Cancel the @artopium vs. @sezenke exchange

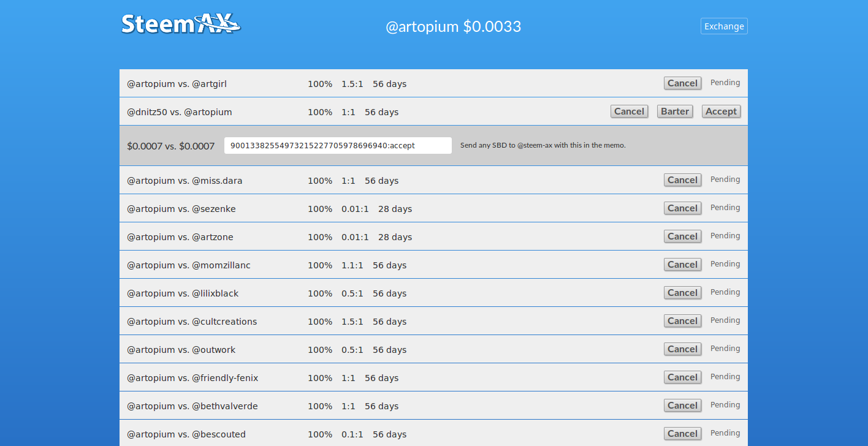683,208
